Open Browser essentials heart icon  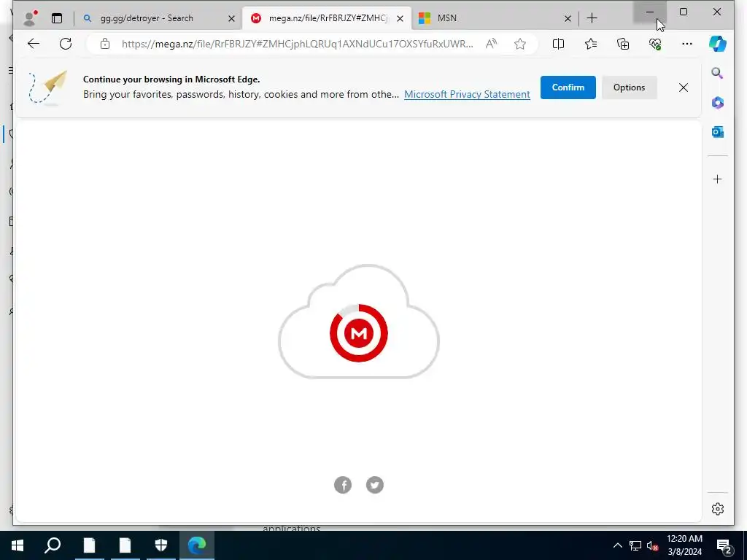pyautogui.click(x=655, y=44)
